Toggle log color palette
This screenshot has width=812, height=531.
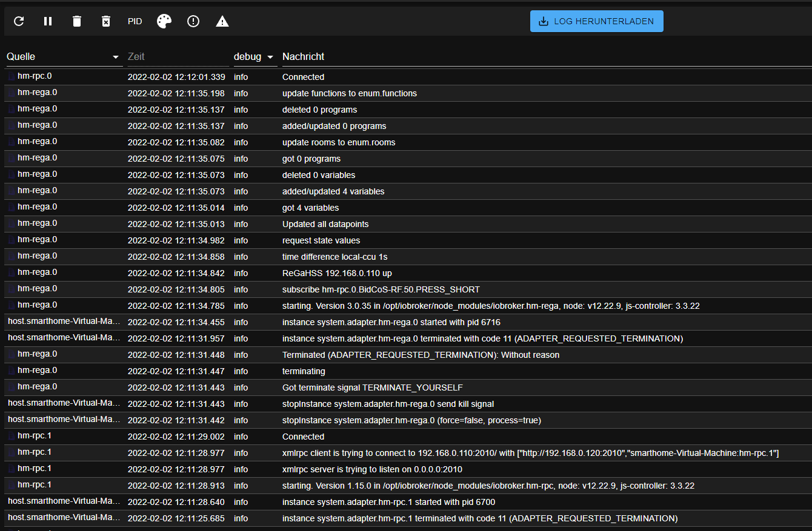[x=164, y=21]
